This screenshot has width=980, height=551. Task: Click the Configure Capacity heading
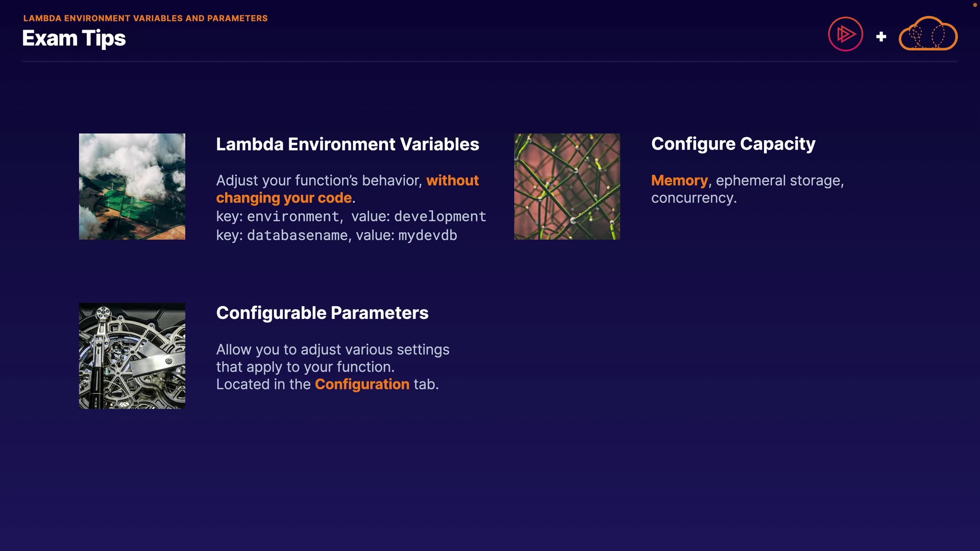click(x=733, y=144)
